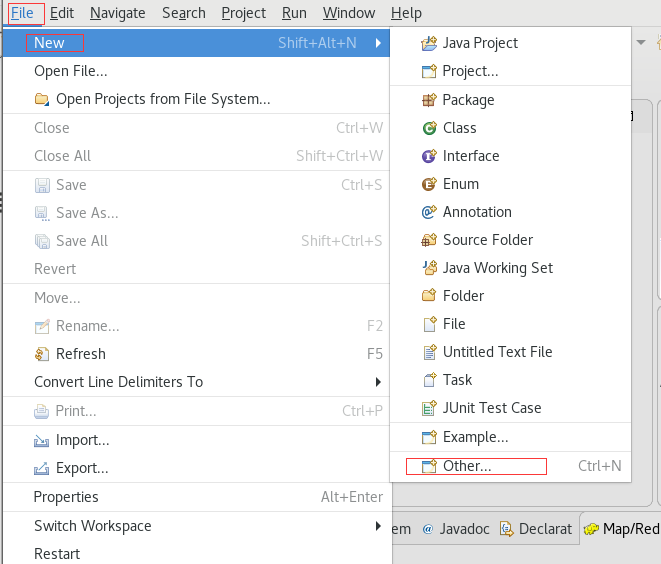Select Open Projects from File System label
This screenshot has height=564, width=661.
tap(163, 99)
